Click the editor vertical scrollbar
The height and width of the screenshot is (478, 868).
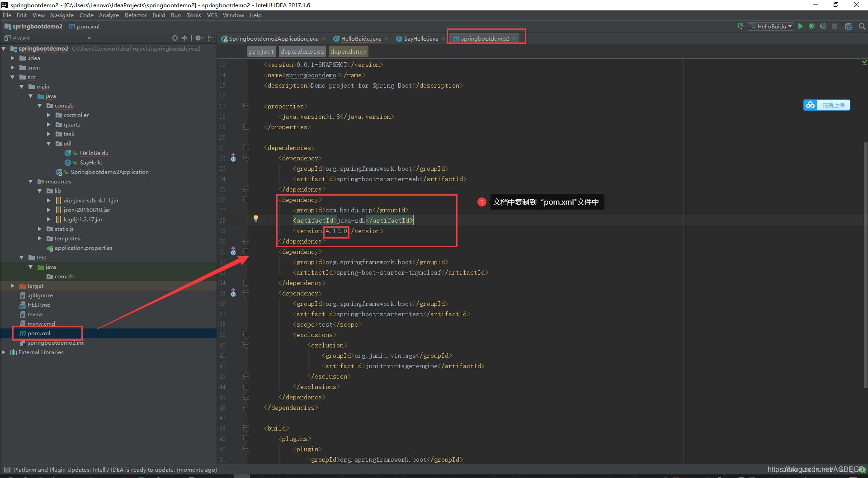(865, 264)
